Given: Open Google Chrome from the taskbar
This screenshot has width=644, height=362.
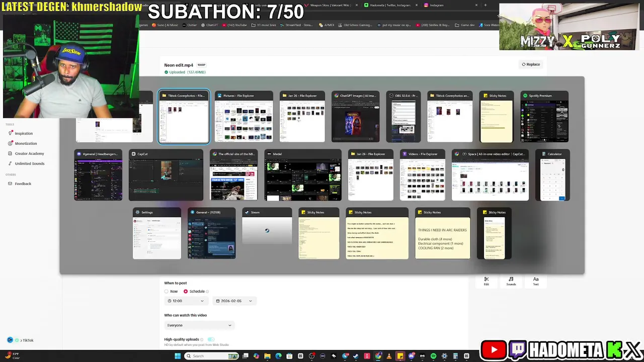Looking at the screenshot, I should [x=378, y=356].
